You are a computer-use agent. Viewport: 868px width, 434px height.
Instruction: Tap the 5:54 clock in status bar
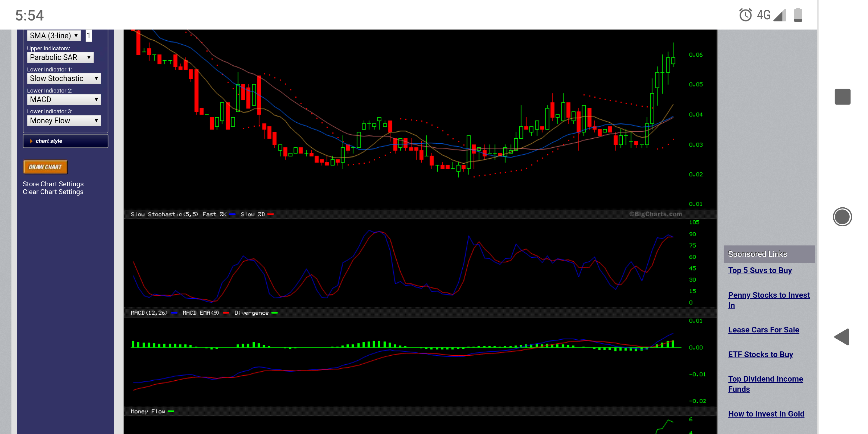coord(30,15)
